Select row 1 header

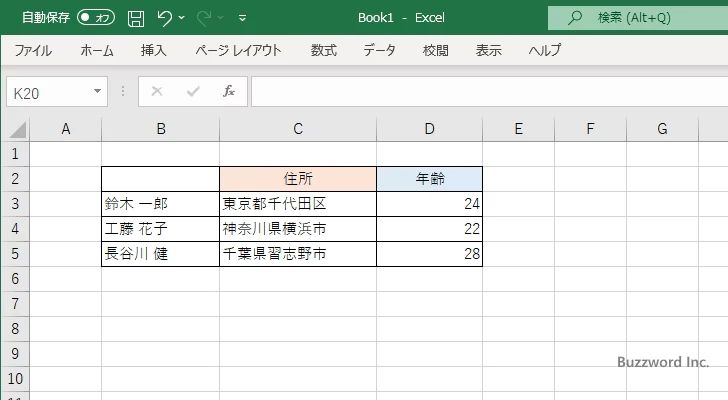[x=15, y=154]
